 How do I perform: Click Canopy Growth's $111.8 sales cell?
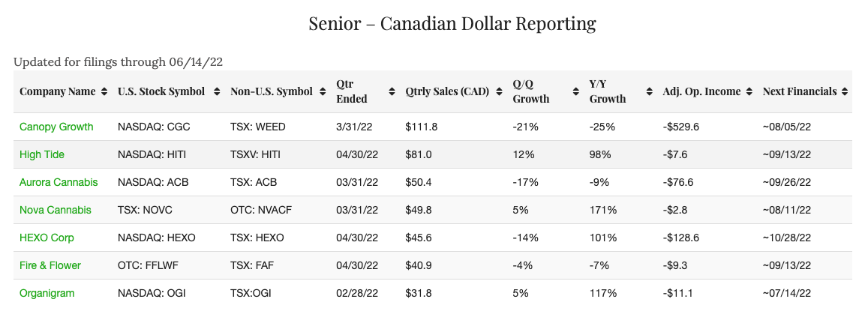pyautogui.click(x=421, y=127)
